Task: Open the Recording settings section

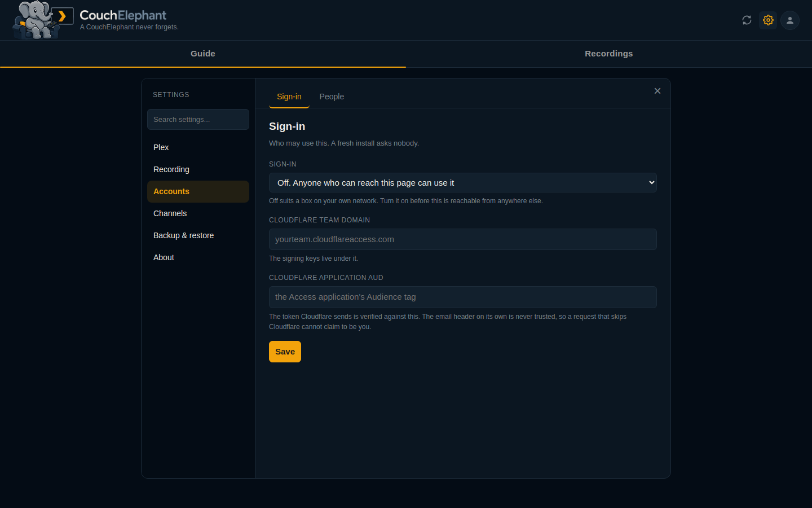Action: [198, 169]
